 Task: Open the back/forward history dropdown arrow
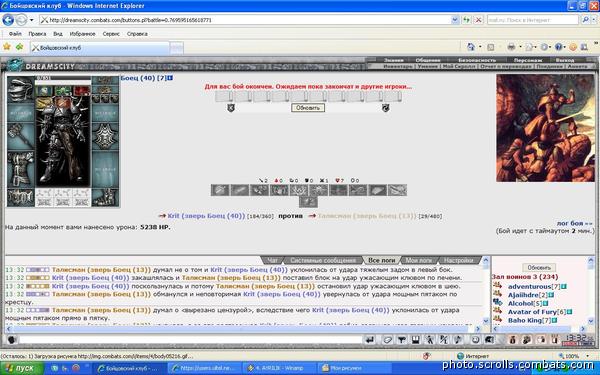click(x=32, y=20)
